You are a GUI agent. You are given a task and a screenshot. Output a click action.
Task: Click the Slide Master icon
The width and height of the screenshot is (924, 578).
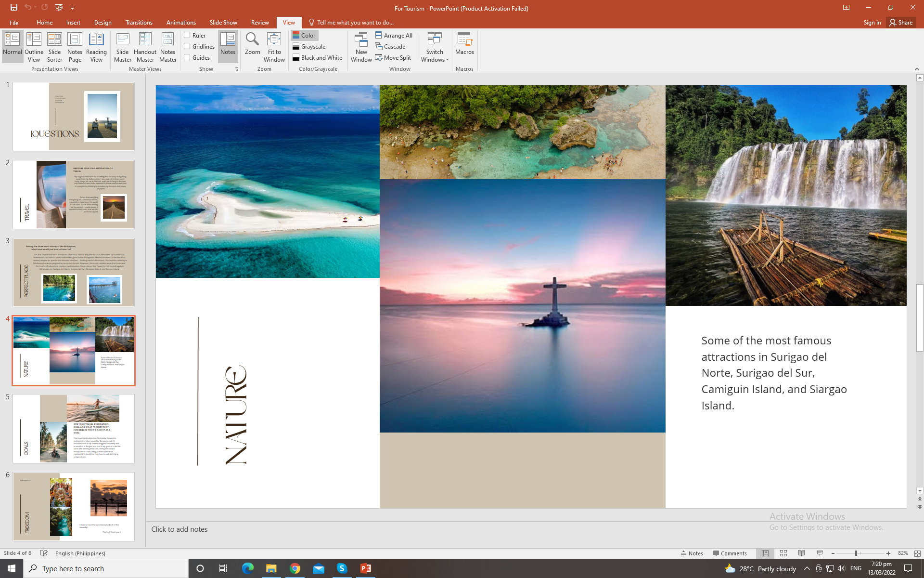click(122, 47)
